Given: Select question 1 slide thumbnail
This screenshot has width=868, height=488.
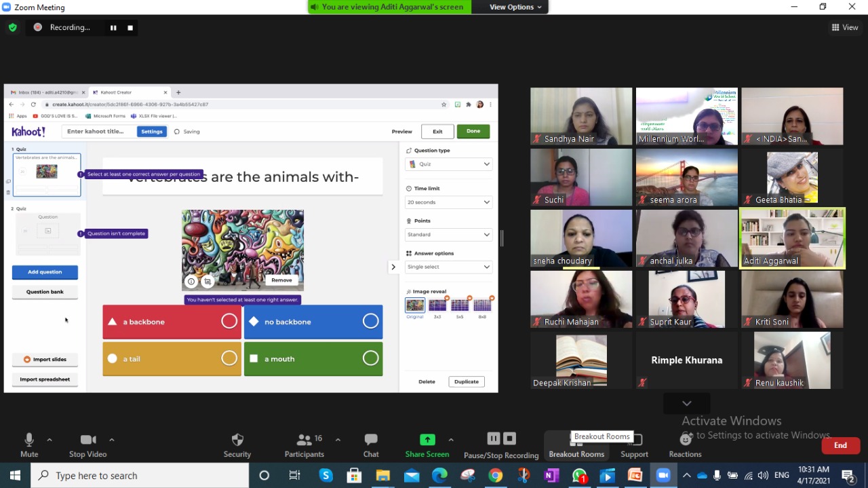Looking at the screenshot, I should 47,175.
